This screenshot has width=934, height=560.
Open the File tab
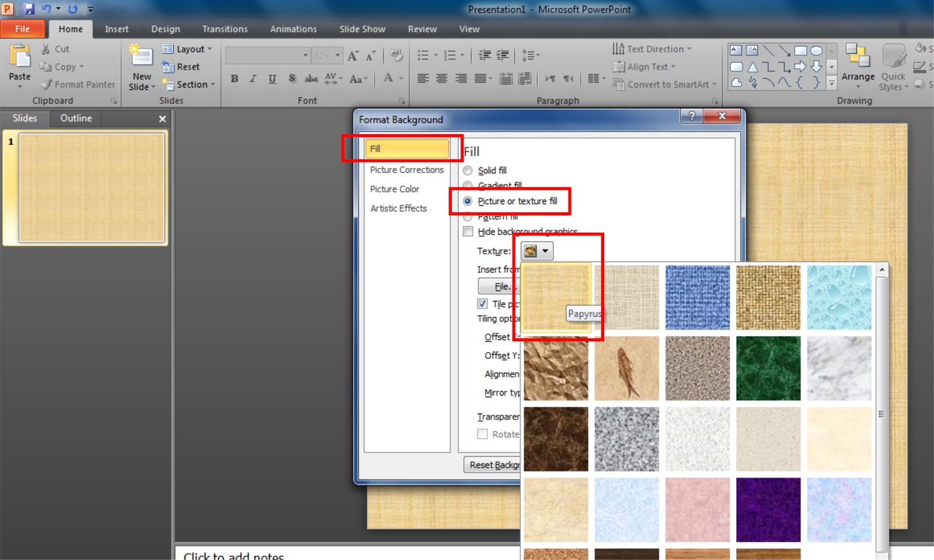23,29
